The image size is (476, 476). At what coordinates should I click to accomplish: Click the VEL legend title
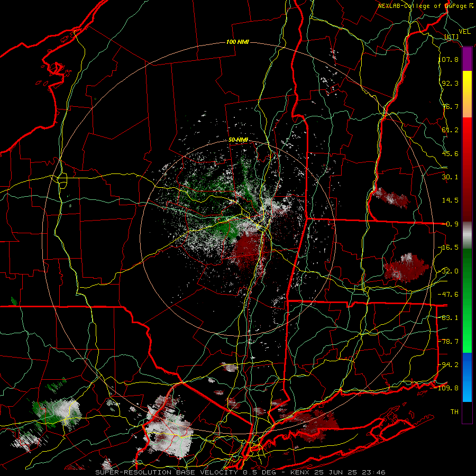click(x=465, y=32)
